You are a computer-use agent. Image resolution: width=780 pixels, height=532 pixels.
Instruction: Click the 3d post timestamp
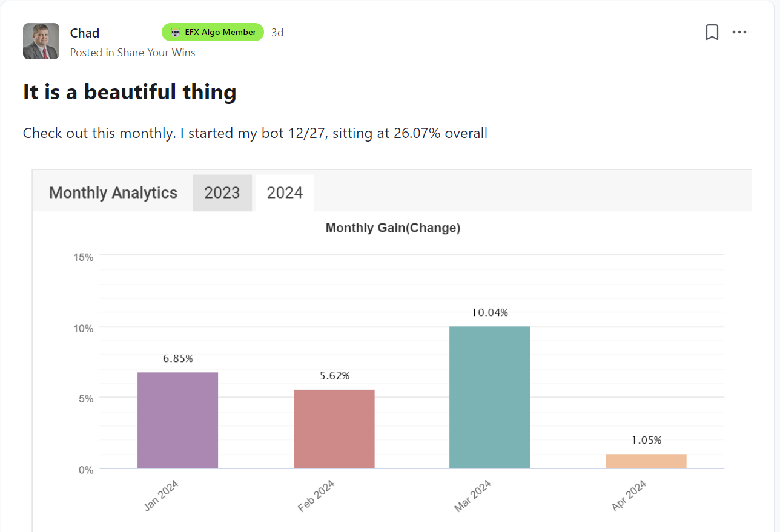click(277, 33)
